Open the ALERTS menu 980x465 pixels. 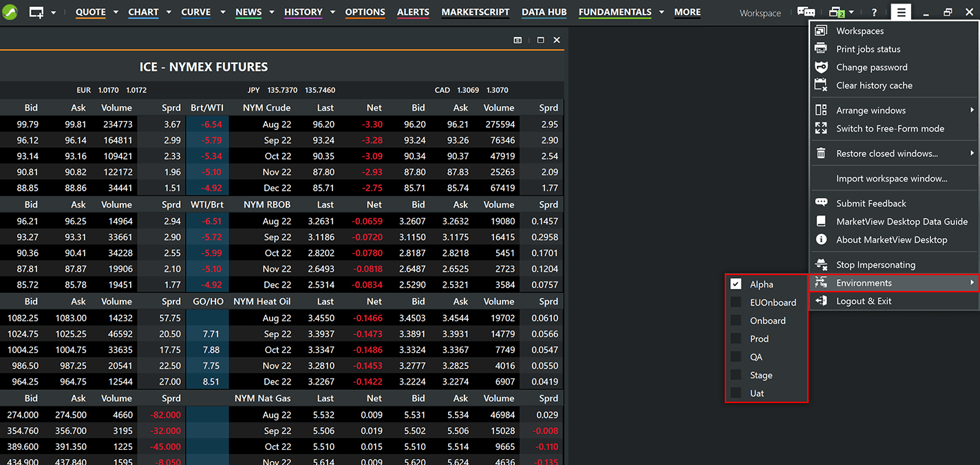[x=413, y=12]
